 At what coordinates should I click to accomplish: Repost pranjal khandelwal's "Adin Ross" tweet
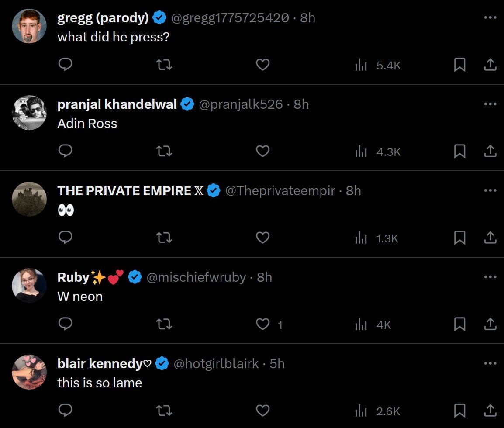click(164, 151)
